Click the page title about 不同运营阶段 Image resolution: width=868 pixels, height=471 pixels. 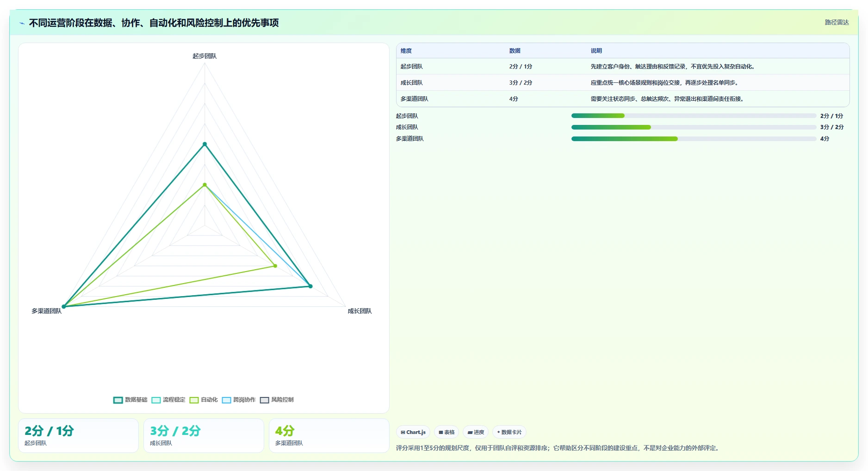pos(154,23)
